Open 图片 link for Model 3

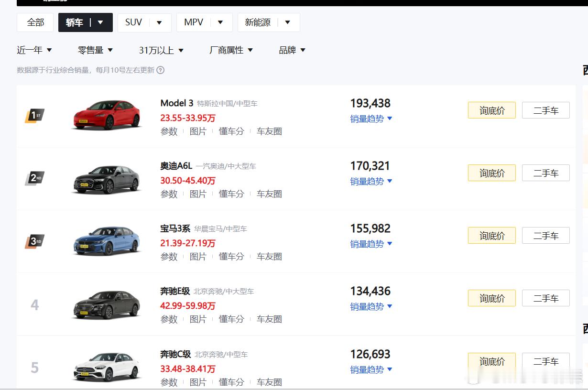(x=198, y=131)
